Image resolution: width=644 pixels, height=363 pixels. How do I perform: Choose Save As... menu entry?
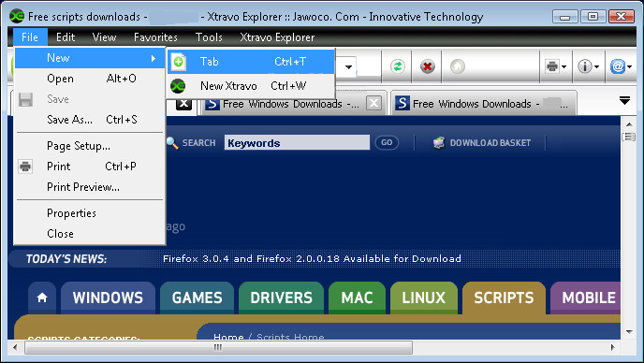coord(90,120)
